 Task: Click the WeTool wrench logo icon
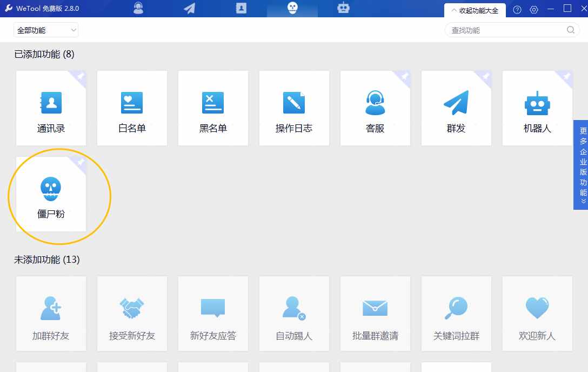(x=9, y=8)
